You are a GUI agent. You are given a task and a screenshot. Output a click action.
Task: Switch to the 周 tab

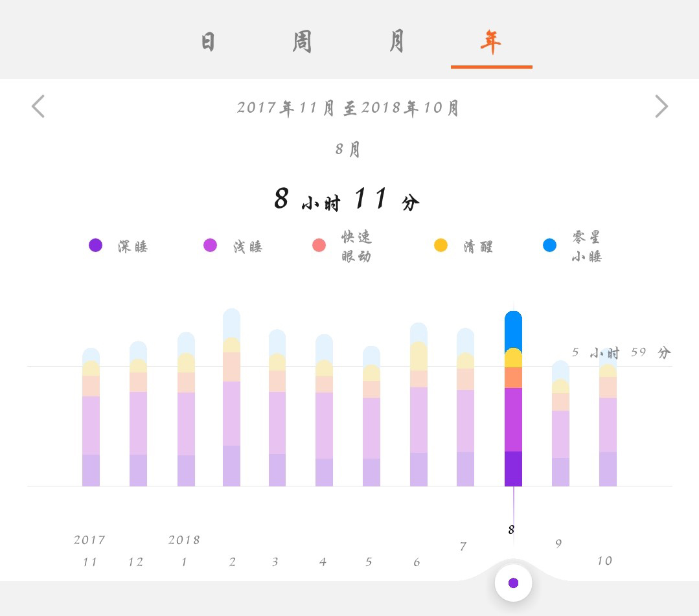click(302, 40)
